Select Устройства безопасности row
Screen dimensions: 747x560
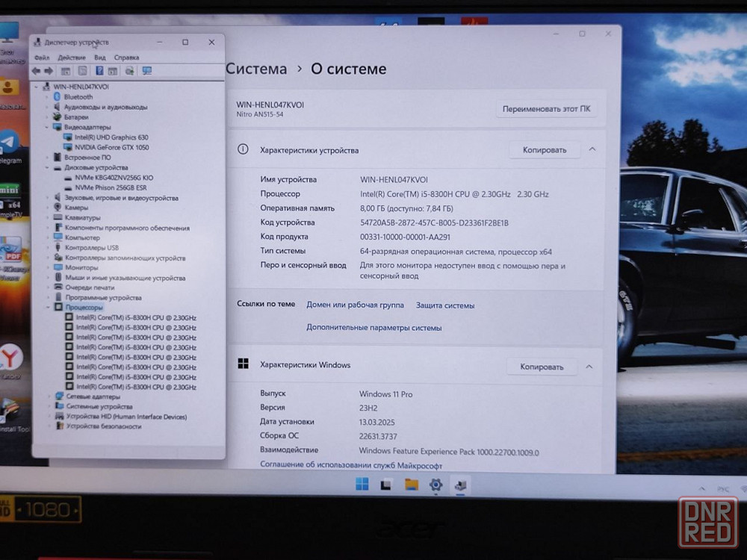(104, 426)
